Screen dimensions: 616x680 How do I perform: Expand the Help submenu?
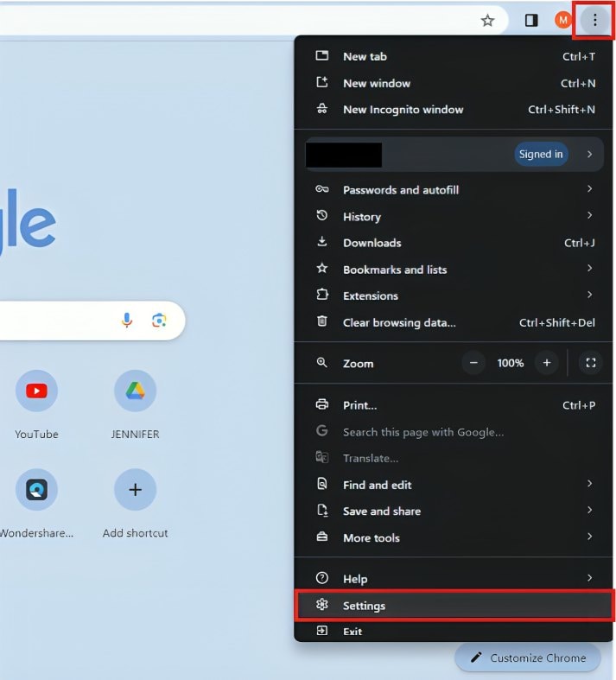pos(589,578)
